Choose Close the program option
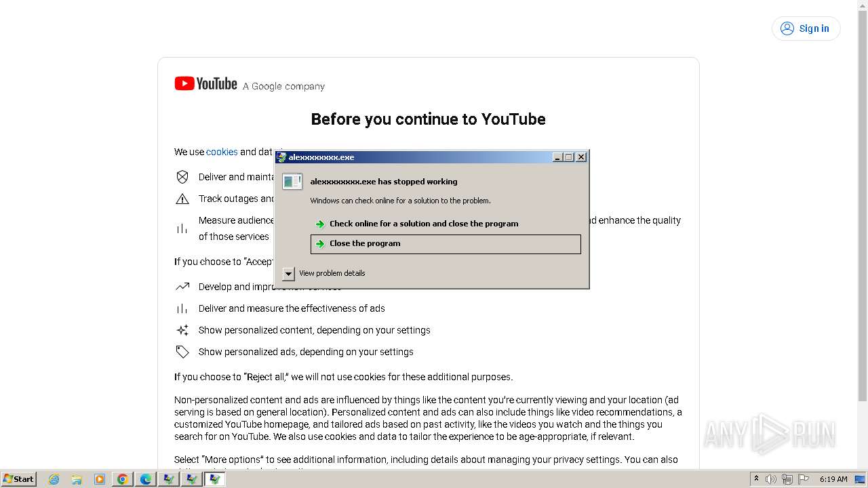868x488 pixels. (x=446, y=244)
